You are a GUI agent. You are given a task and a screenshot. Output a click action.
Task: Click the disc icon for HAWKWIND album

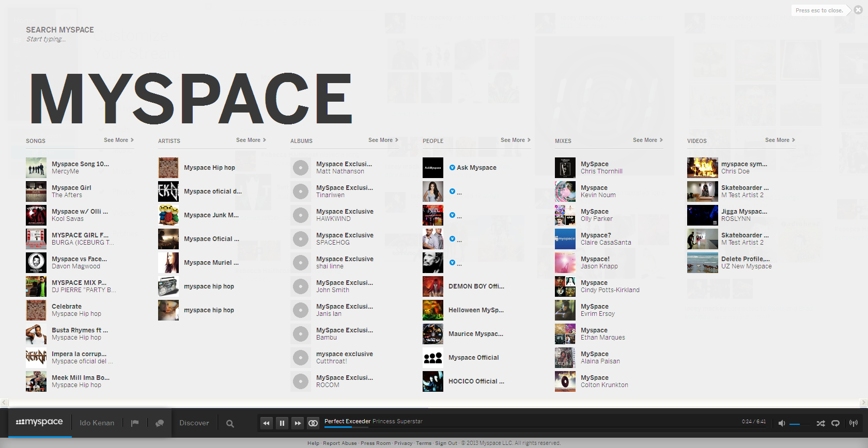pyautogui.click(x=301, y=215)
